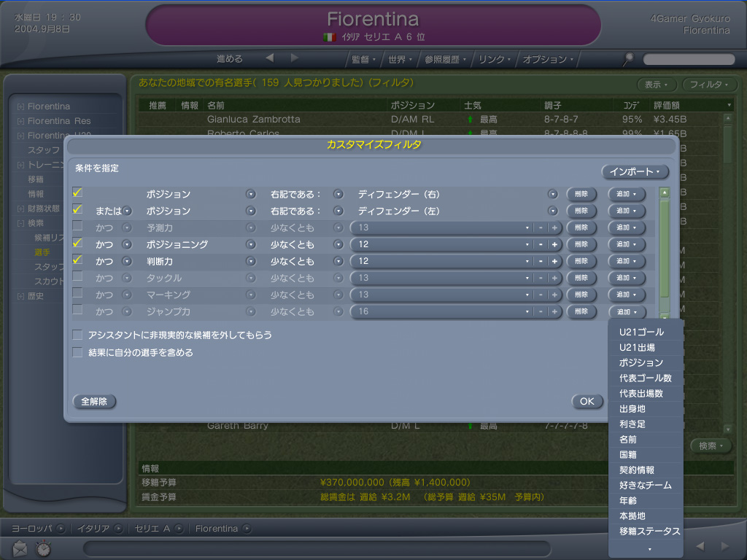Click the scroll-up arrow of filter list
The height and width of the screenshot is (560, 747).
pos(665,192)
